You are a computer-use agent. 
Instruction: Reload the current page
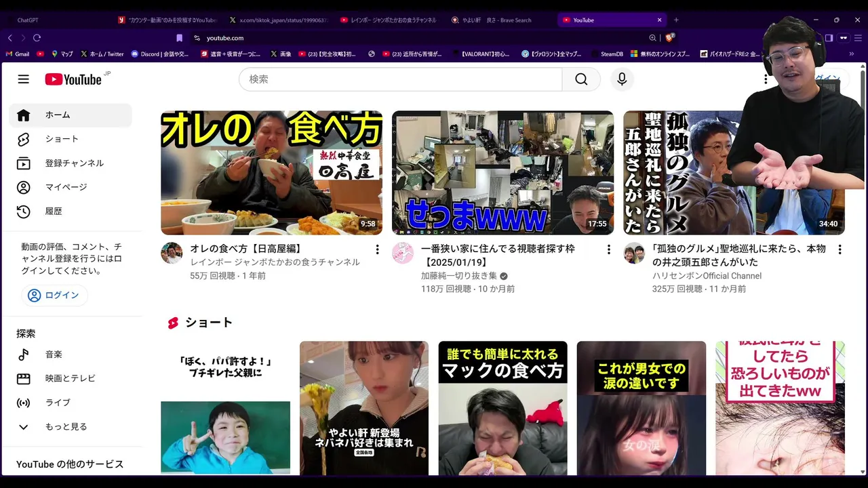click(37, 38)
